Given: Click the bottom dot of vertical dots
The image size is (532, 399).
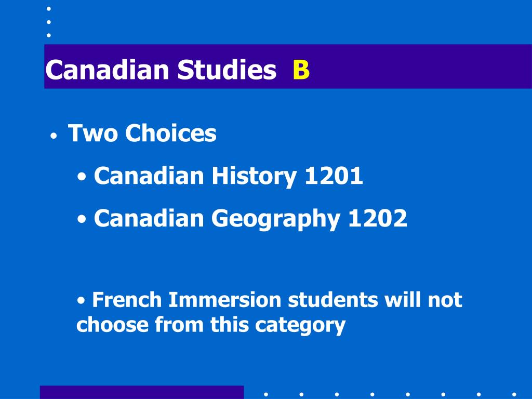Looking at the screenshot, I should 48,35.
